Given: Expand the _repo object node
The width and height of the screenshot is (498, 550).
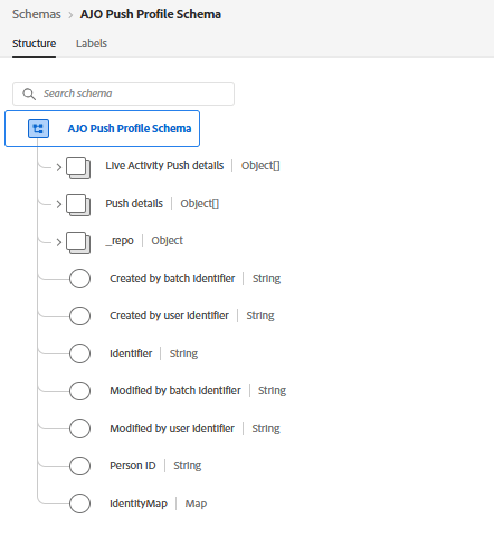Looking at the screenshot, I should click(59, 242).
